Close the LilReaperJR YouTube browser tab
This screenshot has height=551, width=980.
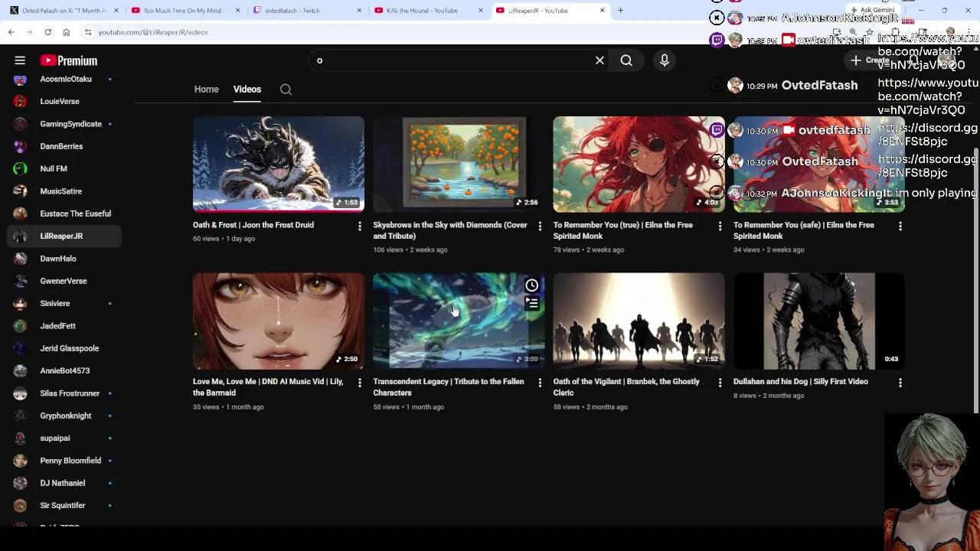(602, 11)
